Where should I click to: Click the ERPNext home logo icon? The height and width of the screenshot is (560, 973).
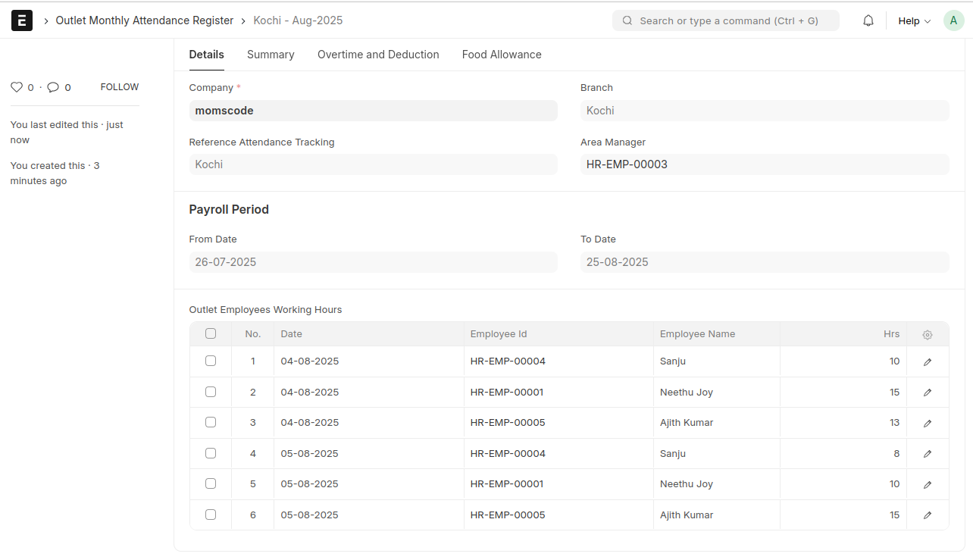click(22, 20)
